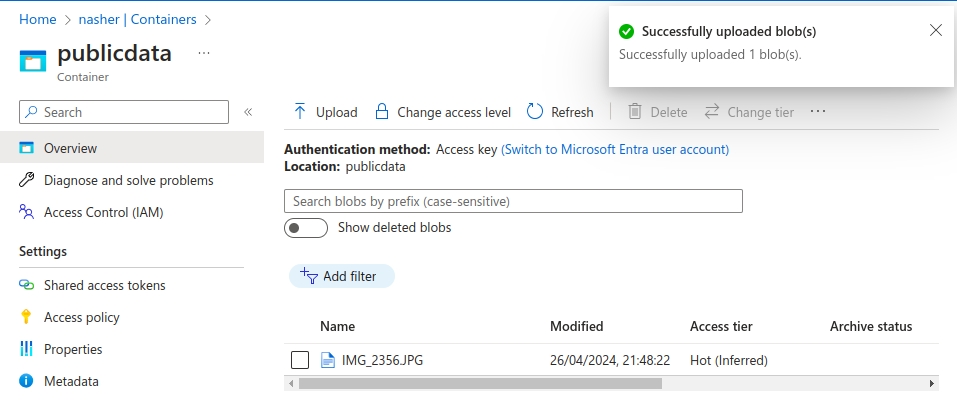Select Overview in the sidebar
This screenshot has width=957, height=406.
[x=70, y=148]
